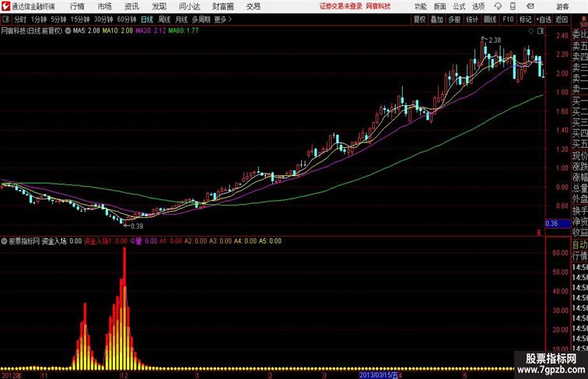Open the 版面 menu

pos(440,6)
